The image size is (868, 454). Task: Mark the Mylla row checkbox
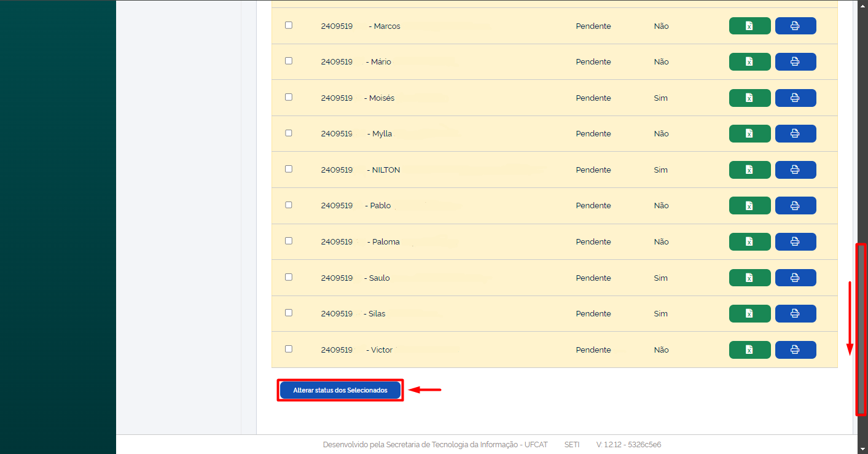[289, 133]
